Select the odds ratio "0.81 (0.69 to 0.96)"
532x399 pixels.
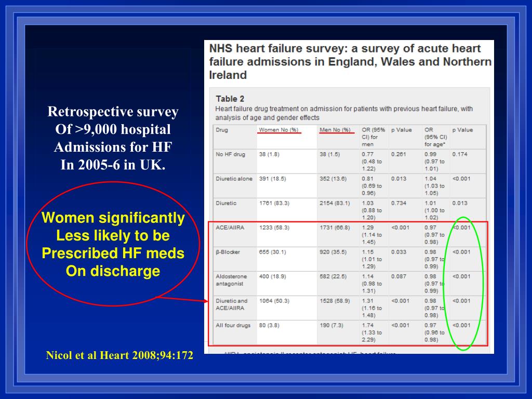pyautogui.click(x=372, y=186)
